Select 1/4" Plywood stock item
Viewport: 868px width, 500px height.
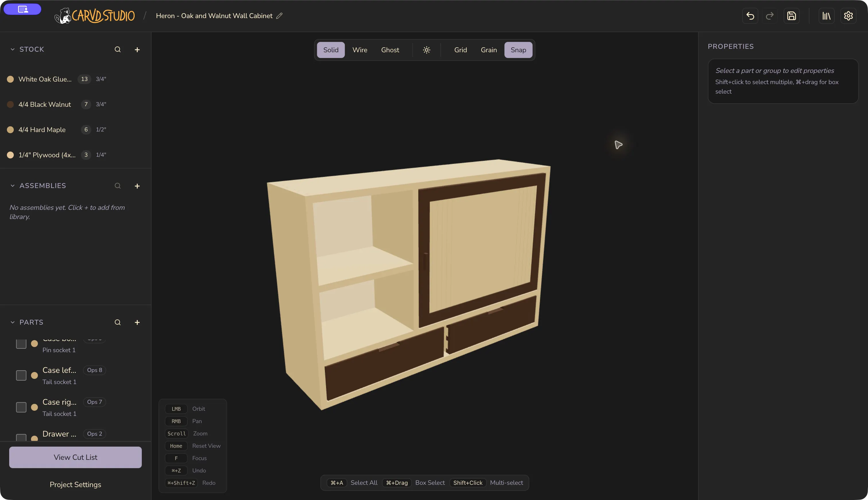75,155
